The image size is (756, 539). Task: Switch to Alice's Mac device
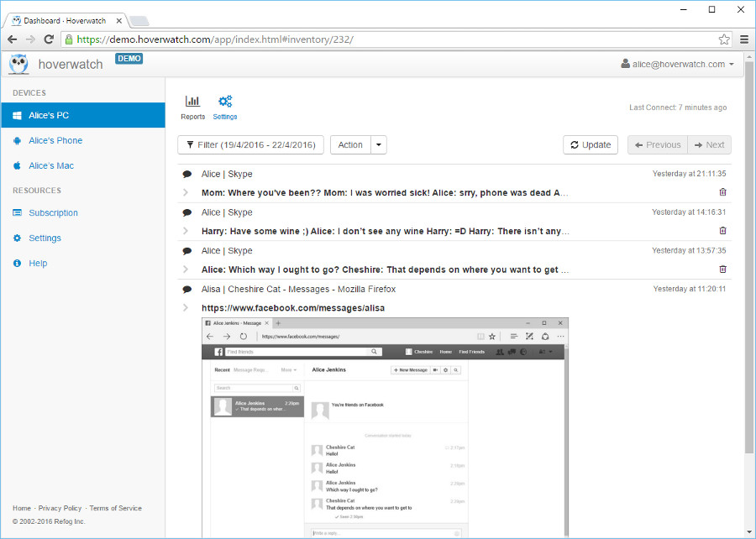coord(51,165)
